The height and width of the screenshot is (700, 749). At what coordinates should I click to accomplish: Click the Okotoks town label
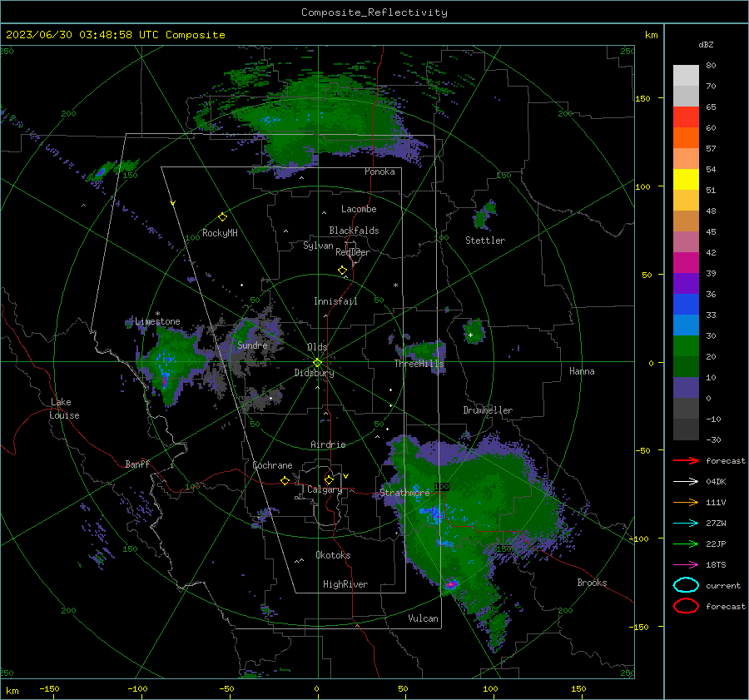333,555
